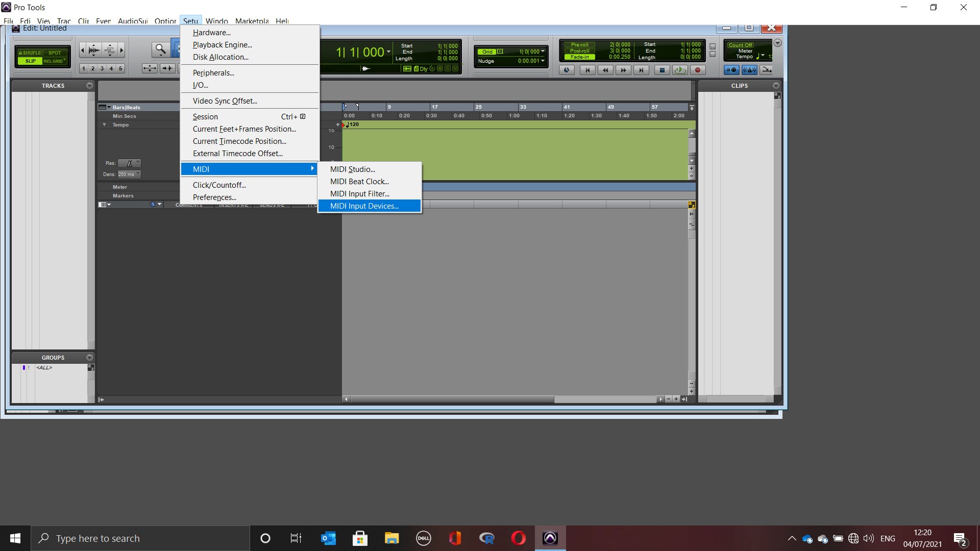
Task: Collapse the Tempo ruler triangle
Action: click(105, 124)
